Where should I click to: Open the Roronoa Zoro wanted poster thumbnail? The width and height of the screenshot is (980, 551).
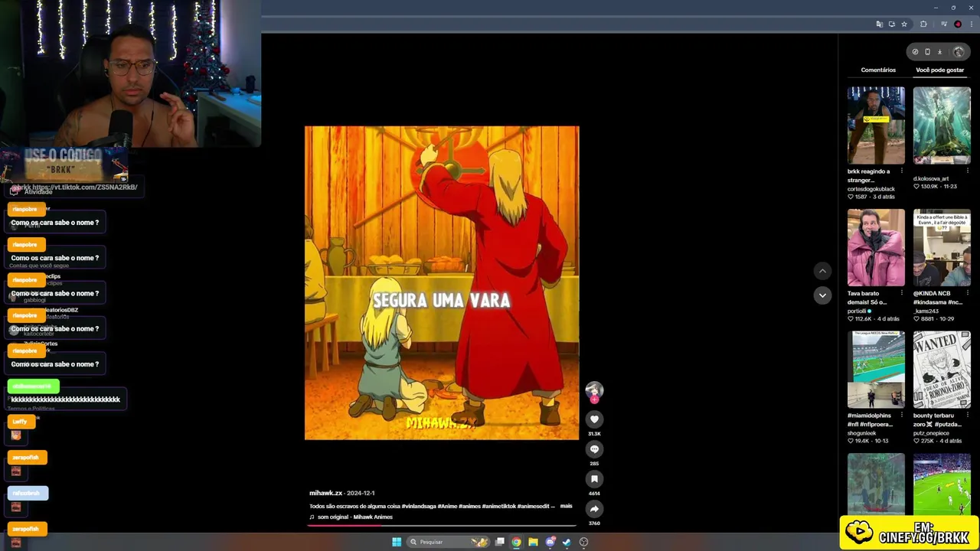click(942, 370)
